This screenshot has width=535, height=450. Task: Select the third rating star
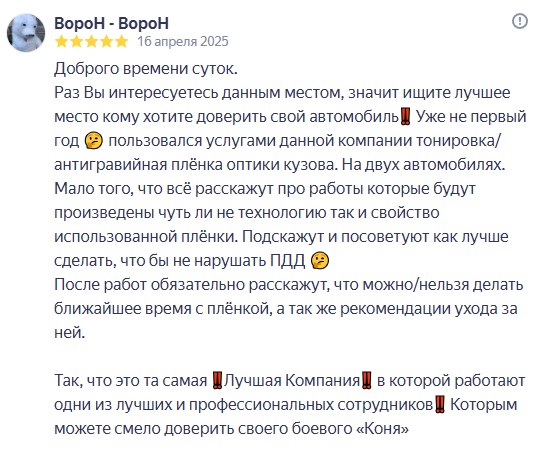point(91,42)
